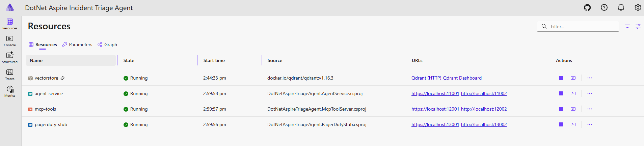Screen dimensions: 644x146
Task: Select the vectorstore resource name
Action: [46, 78]
